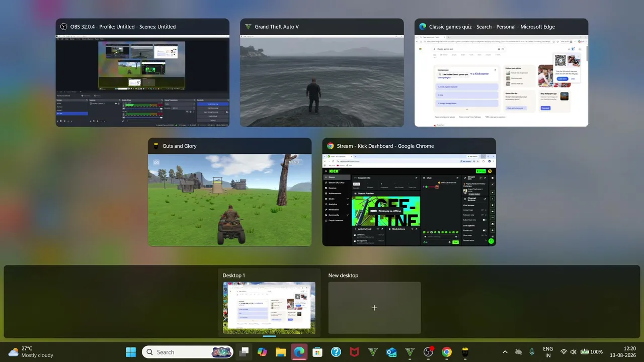Open the Wi-Fi network tray icon
This screenshot has height=362, width=644.
[563, 352]
